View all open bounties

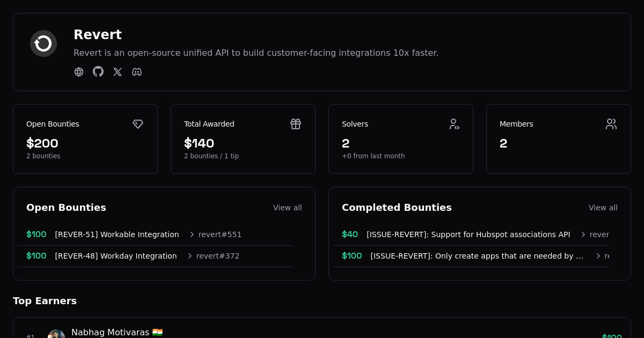point(287,208)
